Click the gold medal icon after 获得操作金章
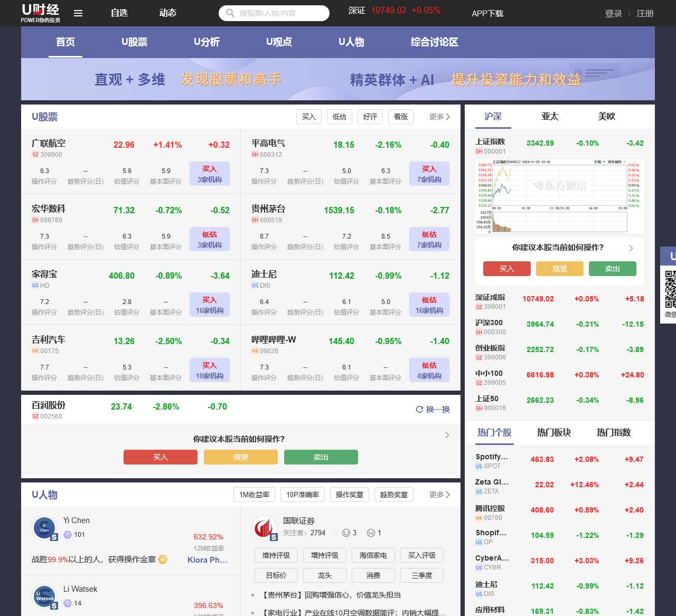Screen dimensions: 676x616 [163, 560]
